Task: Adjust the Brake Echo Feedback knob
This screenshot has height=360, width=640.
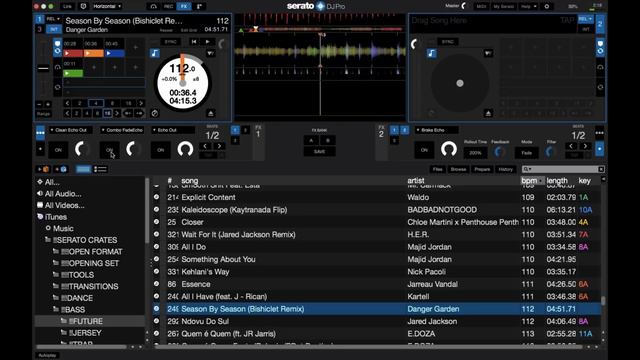Action: coord(500,152)
